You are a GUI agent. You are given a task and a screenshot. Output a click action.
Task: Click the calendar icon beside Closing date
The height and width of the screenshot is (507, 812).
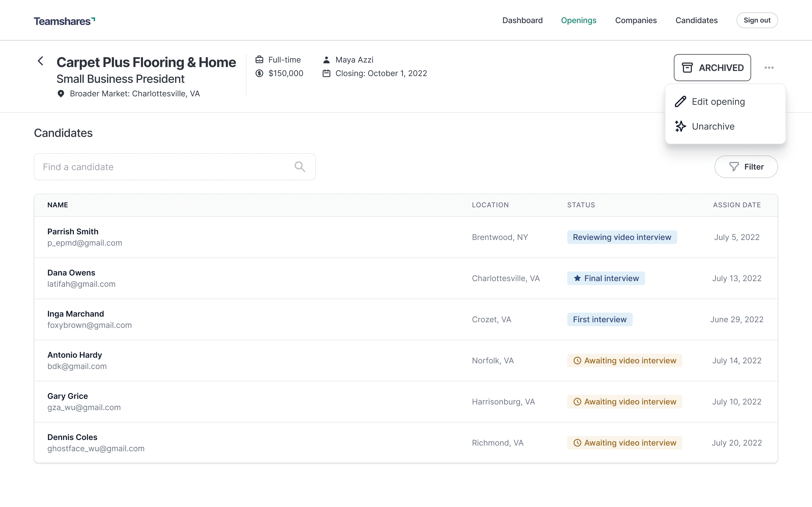click(326, 74)
